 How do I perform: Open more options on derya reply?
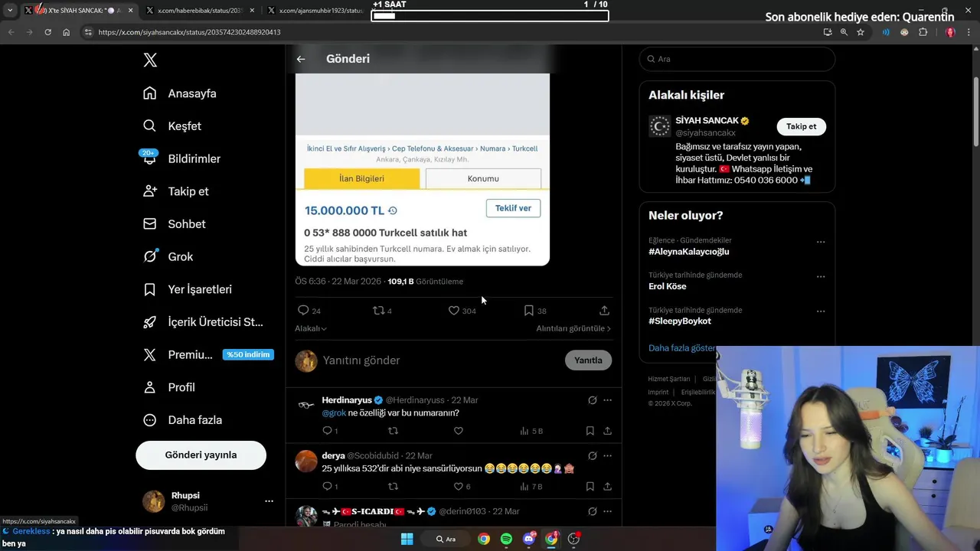607,455
